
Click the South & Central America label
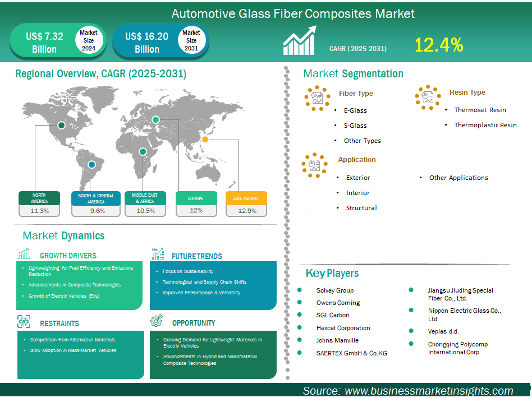[95, 198]
